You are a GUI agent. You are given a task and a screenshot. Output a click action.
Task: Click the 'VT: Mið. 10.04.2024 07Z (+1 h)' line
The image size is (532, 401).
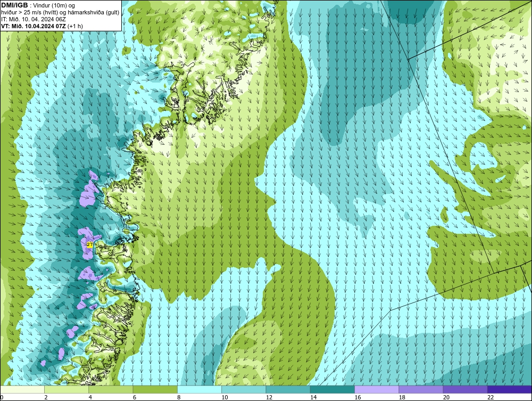pyautogui.click(x=42, y=26)
